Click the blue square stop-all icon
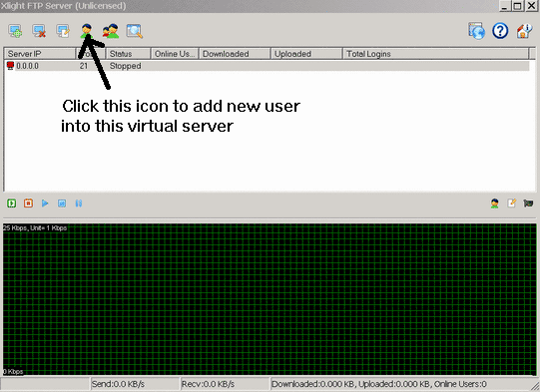The image size is (540, 392). (62, 203)
